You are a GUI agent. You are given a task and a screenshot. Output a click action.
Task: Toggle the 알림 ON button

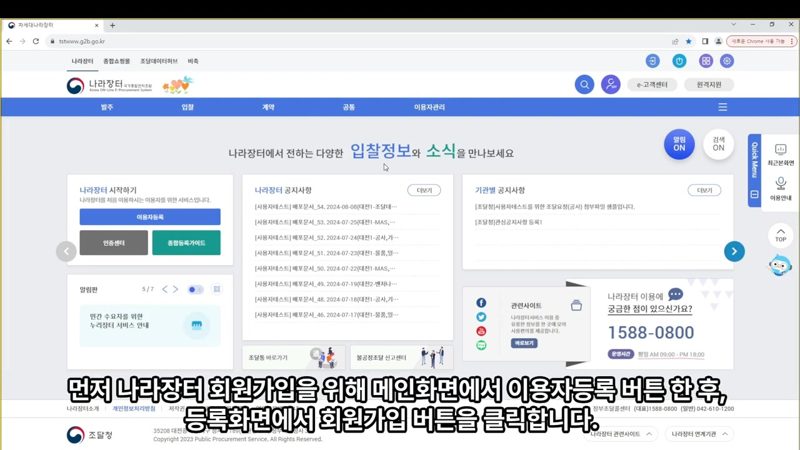[x=679, y=144]
